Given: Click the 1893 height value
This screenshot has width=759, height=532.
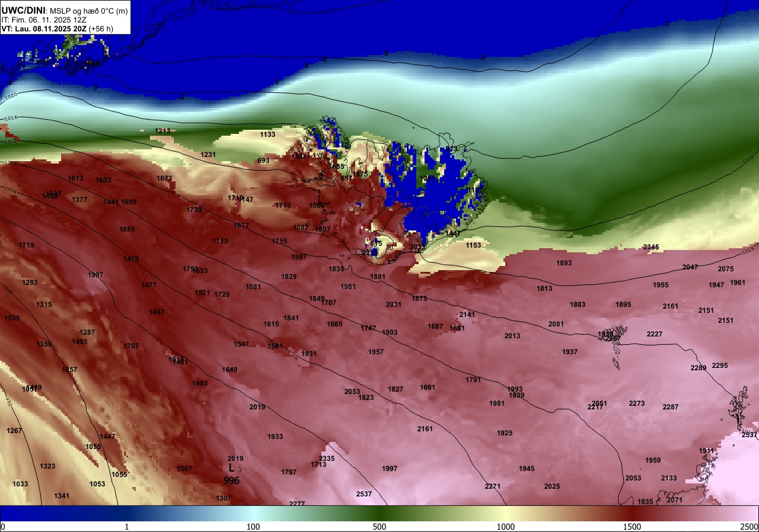Looking at the screenshot, I should point(564,263).
